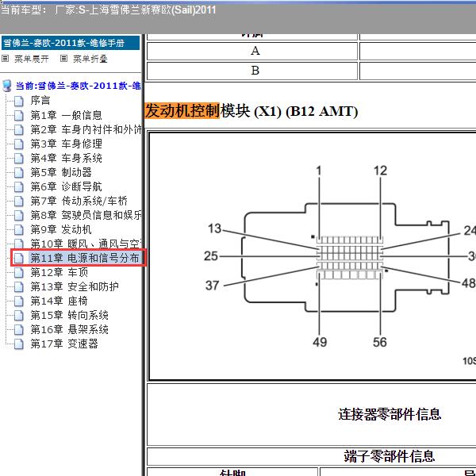This screenshot has height=476, width=476.
Task: Open 第16章 悬架系统
Action: click(x=70, y=330)
